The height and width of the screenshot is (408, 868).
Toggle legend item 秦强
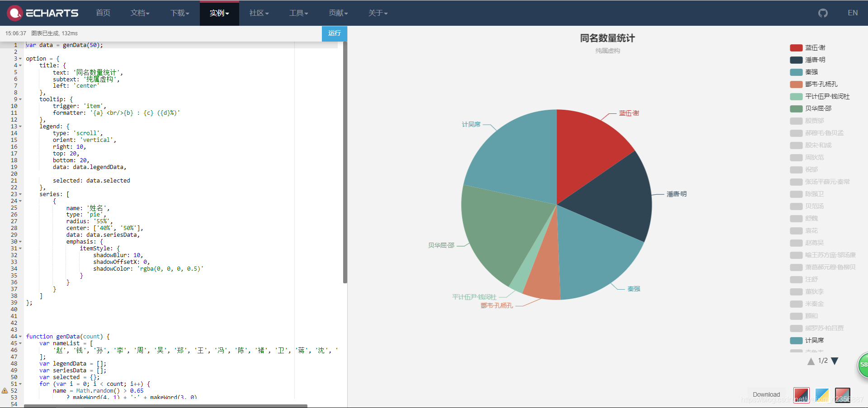(x=804, y=72)
